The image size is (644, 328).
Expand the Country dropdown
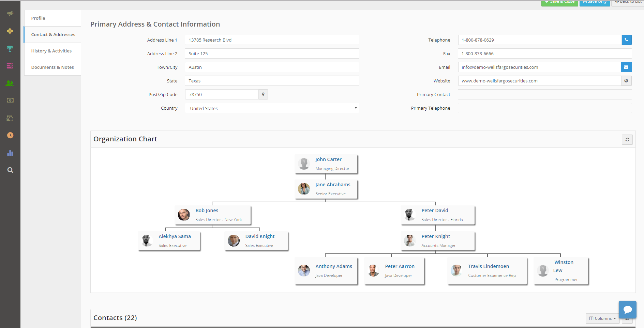tap(272, 108)
